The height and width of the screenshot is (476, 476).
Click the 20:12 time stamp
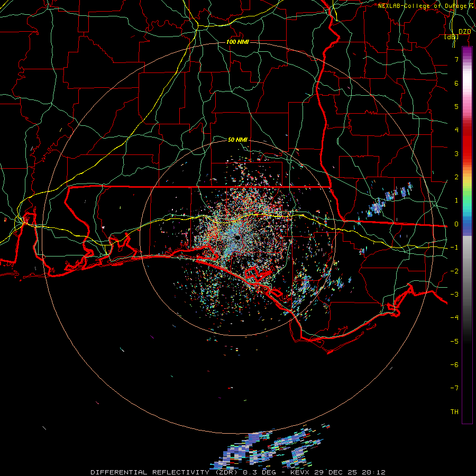[374, 472]
